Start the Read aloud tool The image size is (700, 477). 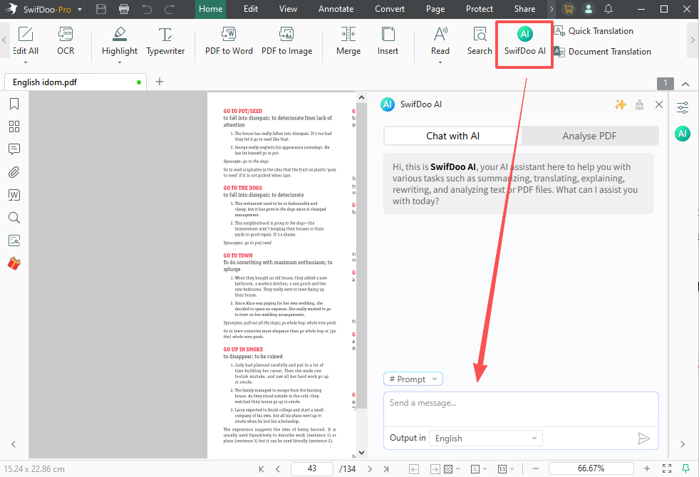pos(440,42)
